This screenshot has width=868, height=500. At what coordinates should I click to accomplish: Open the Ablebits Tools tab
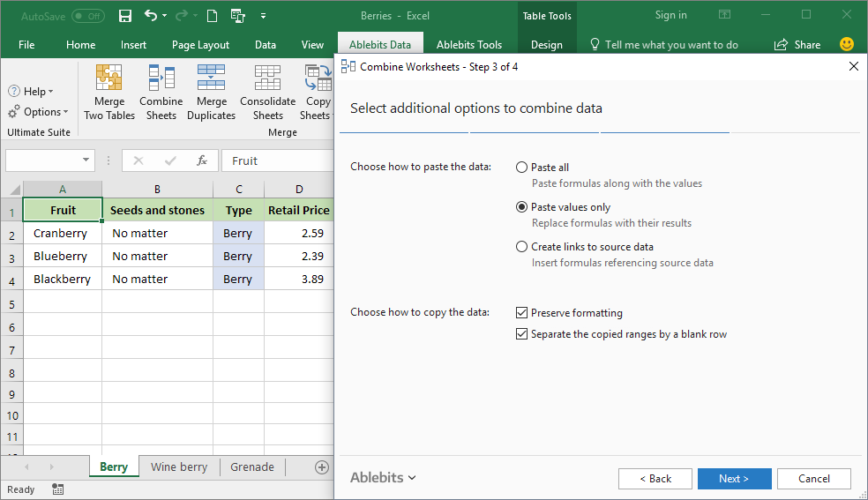(x=469, y=45)
